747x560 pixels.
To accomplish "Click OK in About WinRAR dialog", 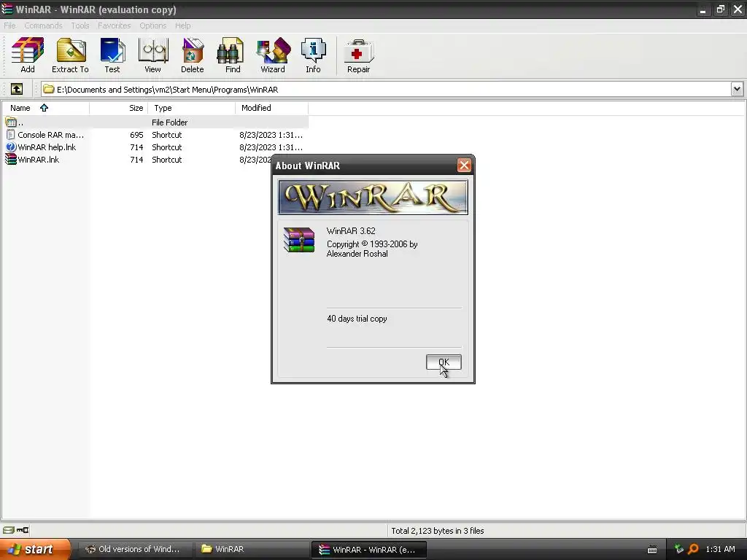I will [444, 362].
